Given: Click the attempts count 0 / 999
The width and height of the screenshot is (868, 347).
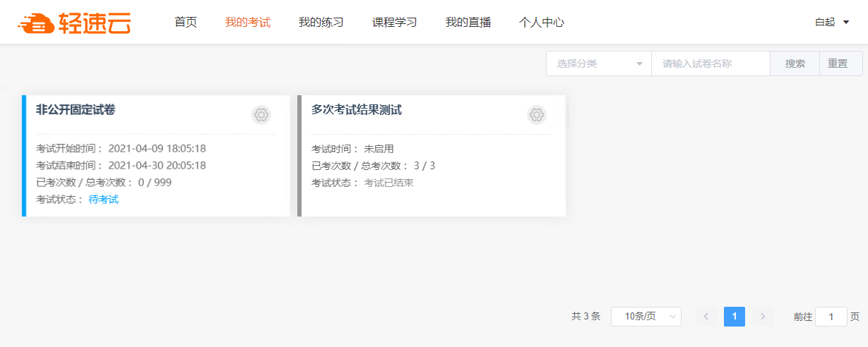Looking at the screenshot, I should [155, 183].
